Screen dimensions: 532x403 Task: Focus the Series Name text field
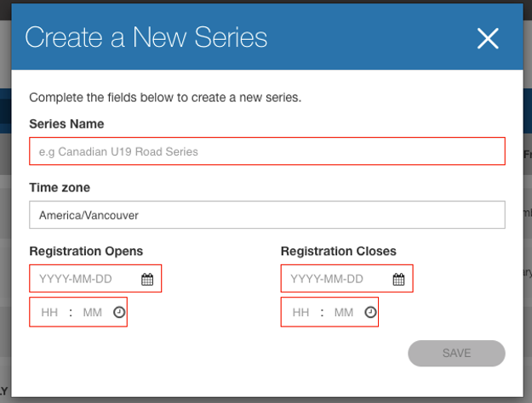266,151
